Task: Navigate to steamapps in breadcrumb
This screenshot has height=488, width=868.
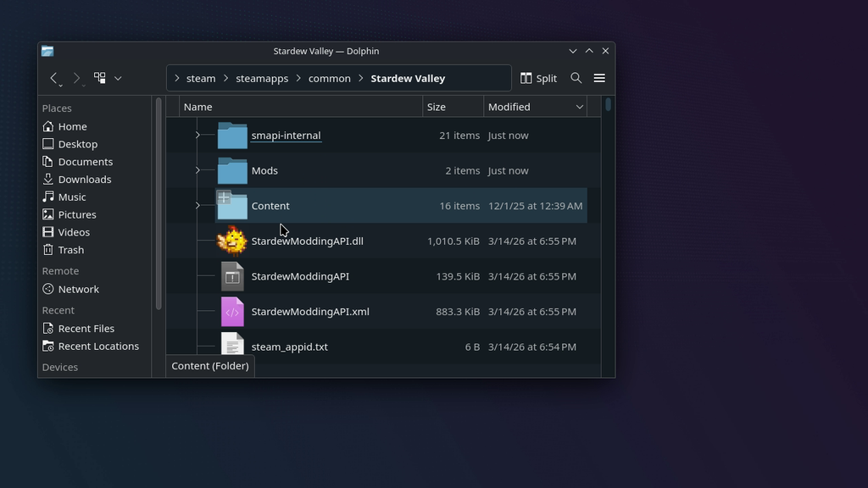Action: 262,79
